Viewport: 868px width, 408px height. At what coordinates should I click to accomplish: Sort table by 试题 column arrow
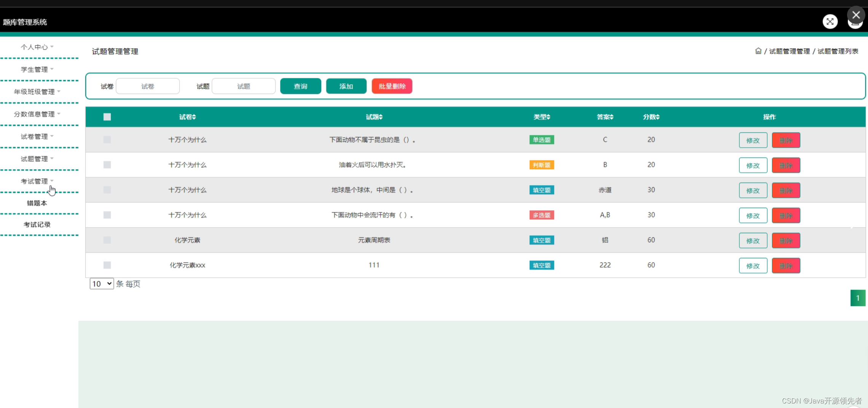[381, 117]
